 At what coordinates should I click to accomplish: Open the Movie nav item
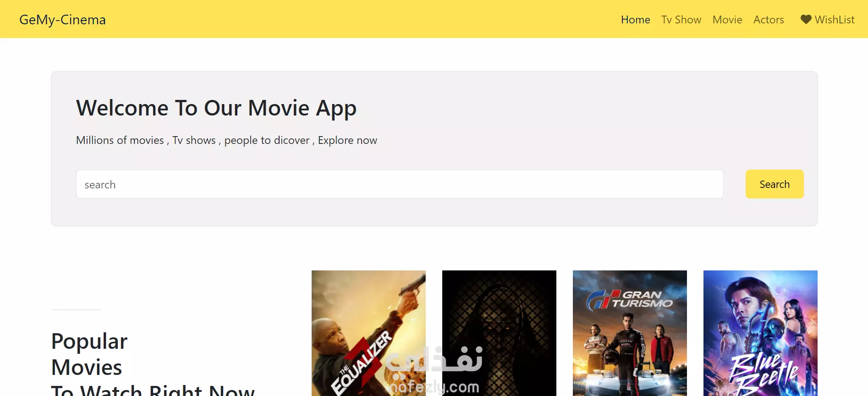(x=727, y=20)
